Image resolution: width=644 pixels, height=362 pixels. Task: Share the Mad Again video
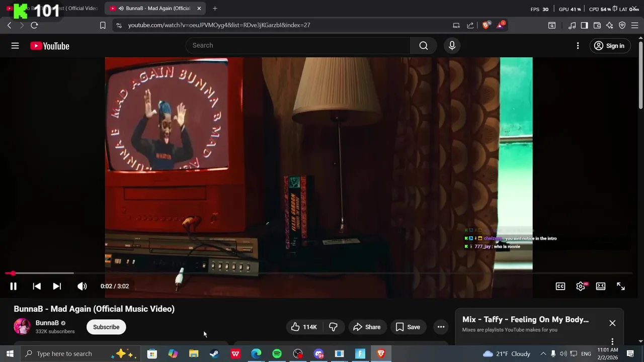click(x=367, y=327)
